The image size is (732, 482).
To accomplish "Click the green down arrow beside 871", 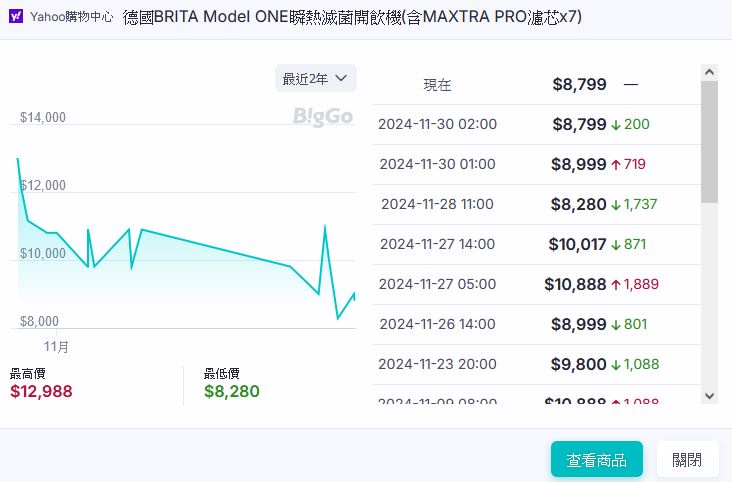I will [x=616, y=244].
